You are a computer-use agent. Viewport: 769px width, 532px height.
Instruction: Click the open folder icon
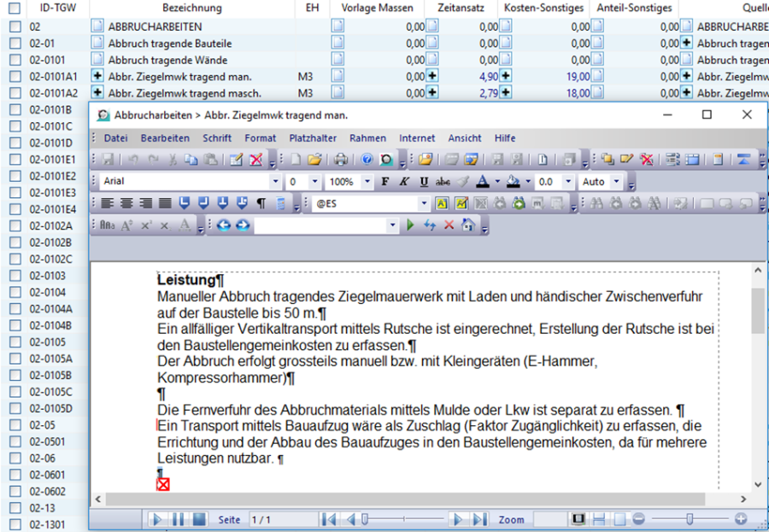coord(314,160)
